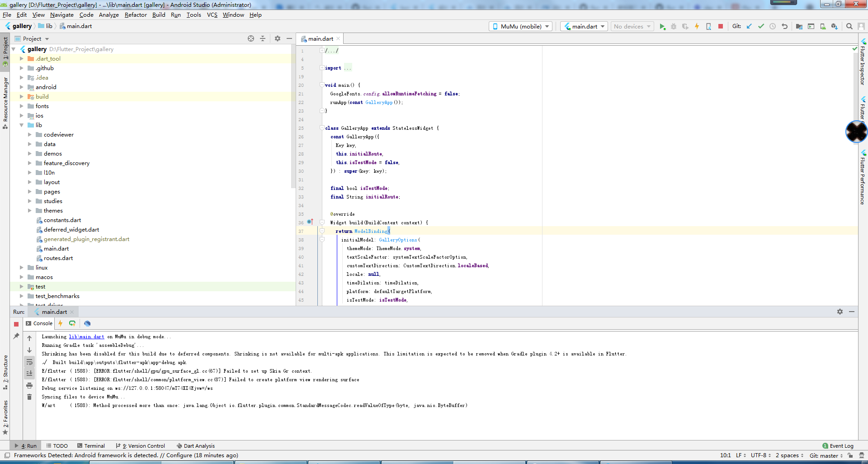Image resolution: width=868 pixels, height=464 pixels.
Task: Toggle soft-wrap in the console
Action: tap(29, 362)
